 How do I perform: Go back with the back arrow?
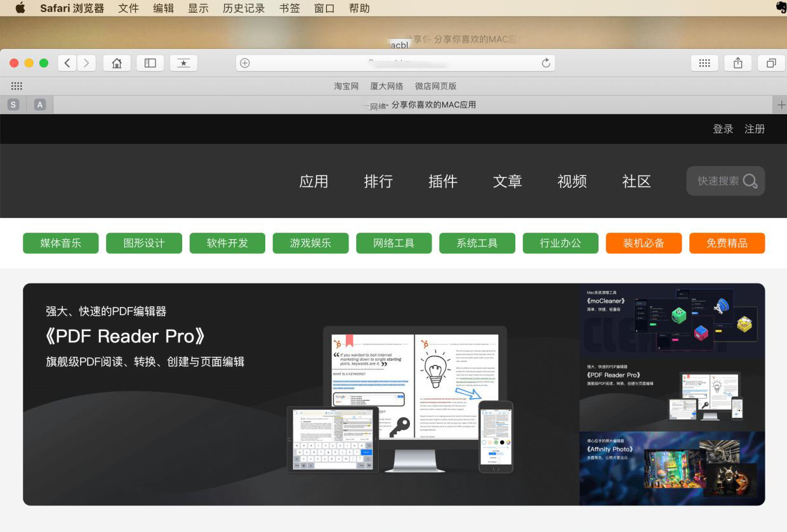tap(67, 63)
